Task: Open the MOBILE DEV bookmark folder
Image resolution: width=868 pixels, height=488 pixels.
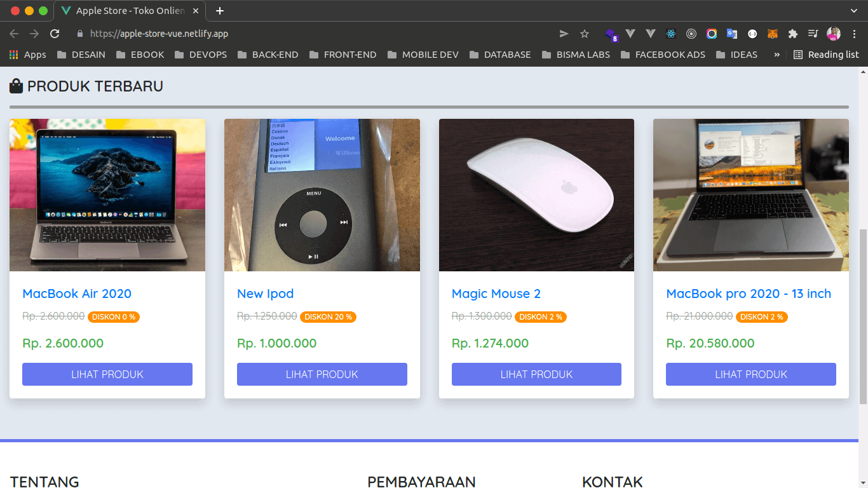Action: pos(423,55)
